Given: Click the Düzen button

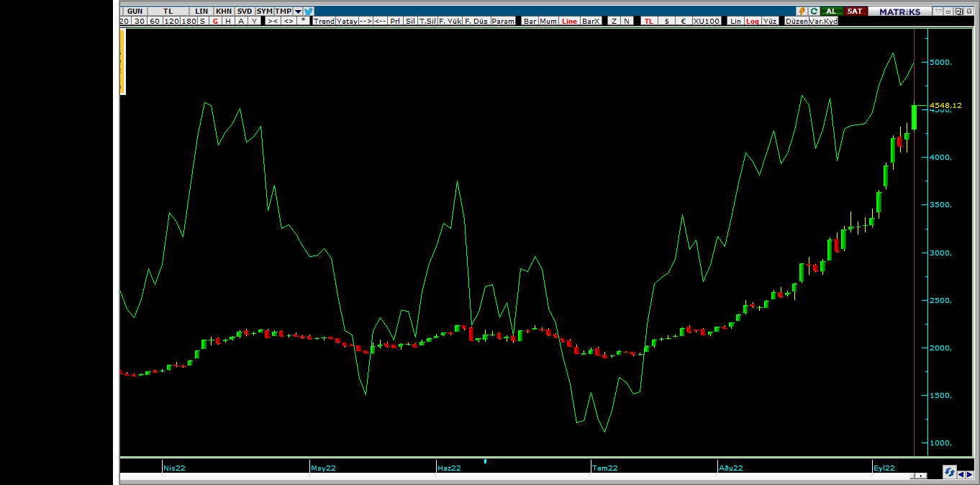Looking at the screenshot, I should pos(797,21).
